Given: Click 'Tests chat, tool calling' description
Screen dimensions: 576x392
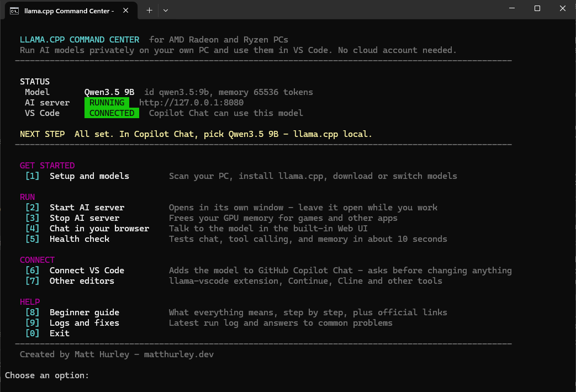Looking at the screenshot, I should tap(308, 239).
